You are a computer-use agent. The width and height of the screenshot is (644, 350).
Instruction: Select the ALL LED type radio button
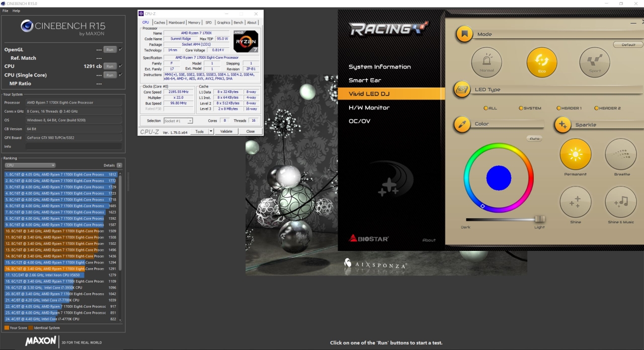click(486, 108)
